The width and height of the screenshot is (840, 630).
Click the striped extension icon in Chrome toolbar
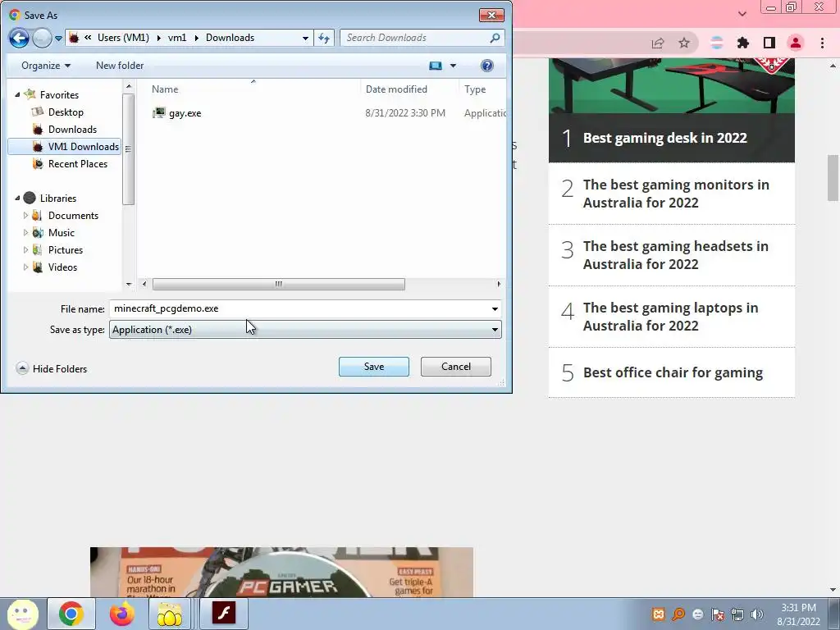[717, 43]
